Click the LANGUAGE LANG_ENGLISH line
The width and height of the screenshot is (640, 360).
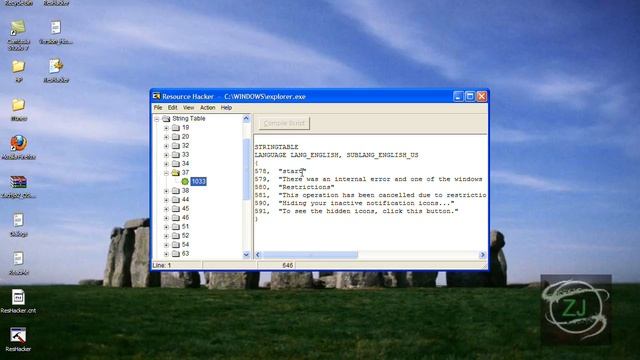(x=337, y=155)
